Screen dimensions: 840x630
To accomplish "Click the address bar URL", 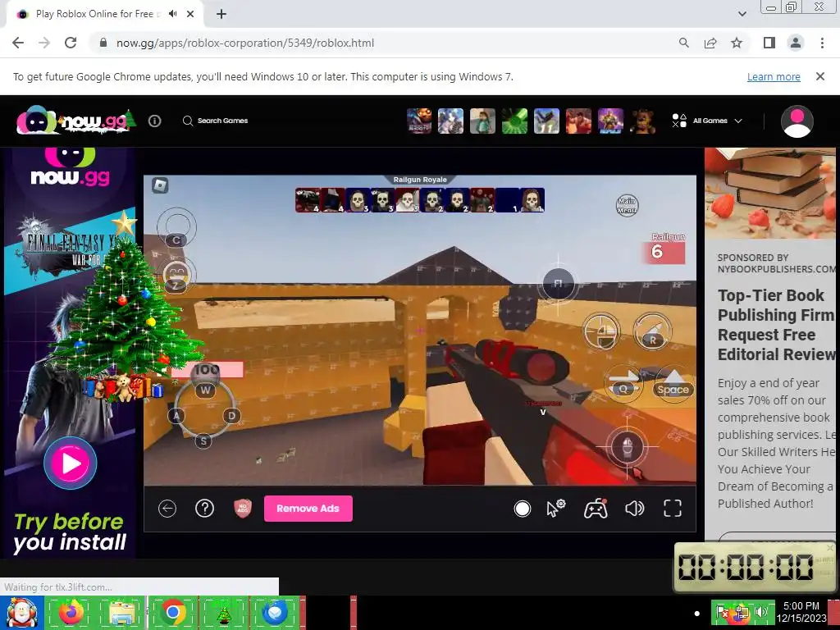I will point(245,43).
